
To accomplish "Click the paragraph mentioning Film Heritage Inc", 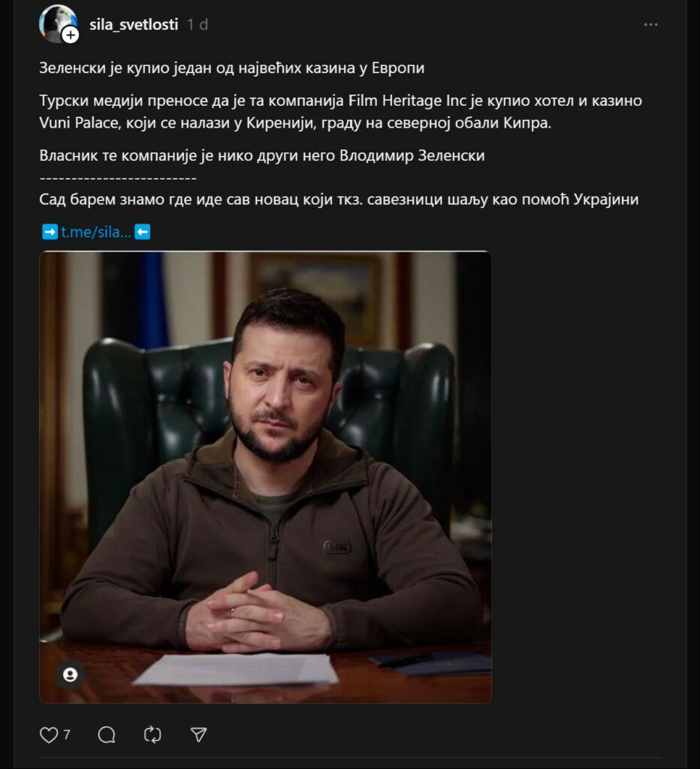I will [x=340, y=111].
